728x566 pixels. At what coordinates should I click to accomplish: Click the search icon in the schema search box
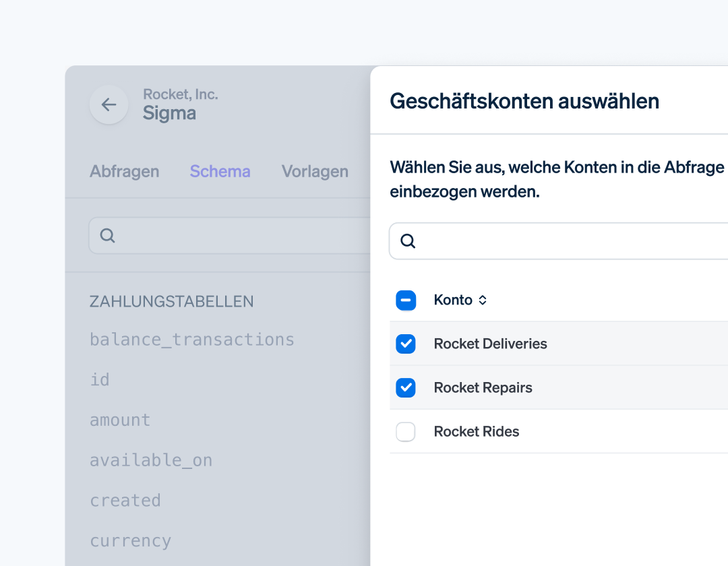click(107, 236)
